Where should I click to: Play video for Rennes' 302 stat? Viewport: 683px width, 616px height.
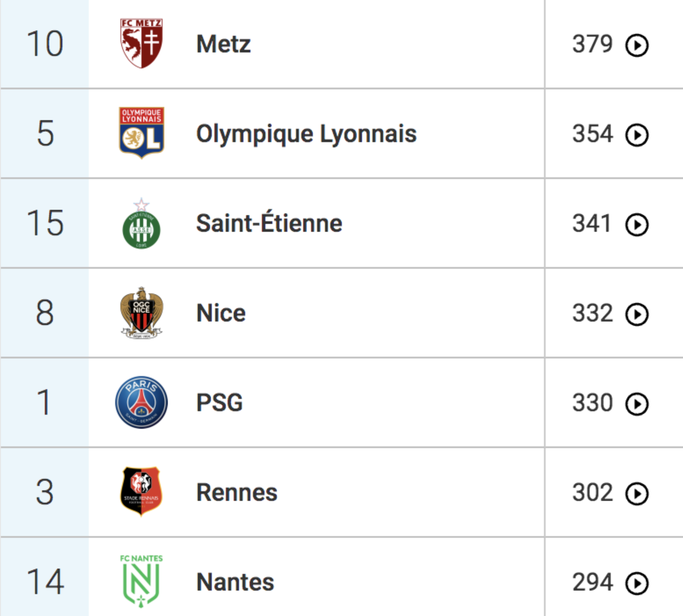click(x=637, y=494)
